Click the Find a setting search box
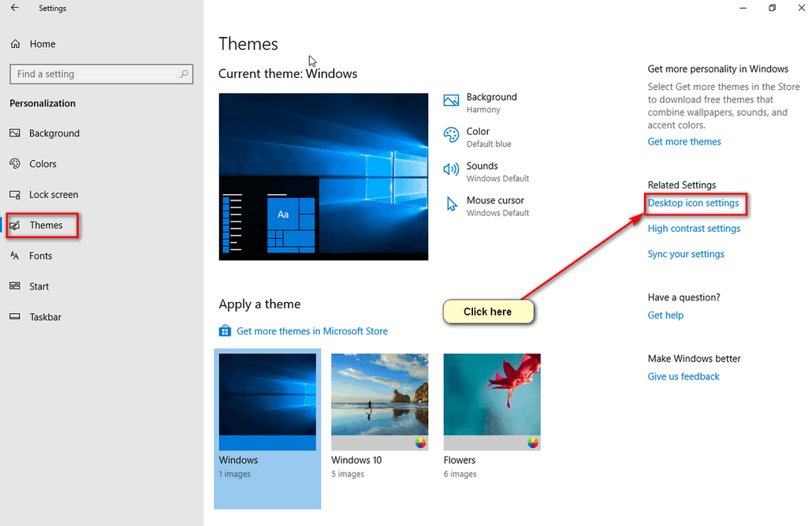The image size is (812, 526). [x=102, y=74]
